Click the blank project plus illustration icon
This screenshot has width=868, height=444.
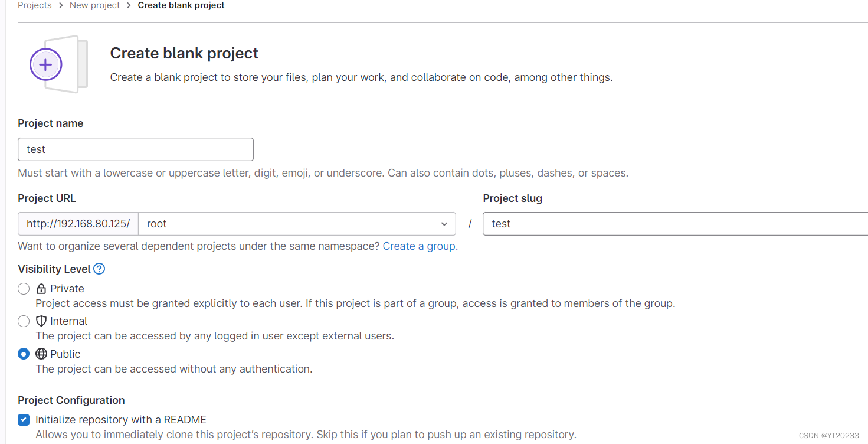(58, 64)
